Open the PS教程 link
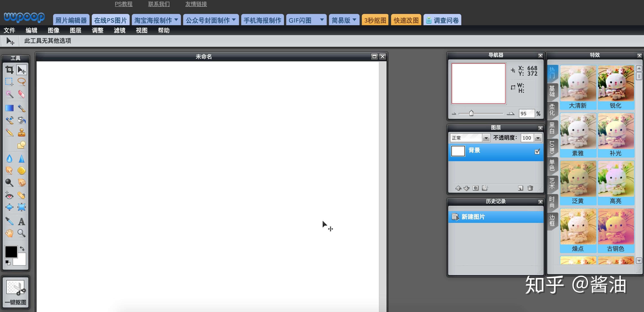 (124, 4)
